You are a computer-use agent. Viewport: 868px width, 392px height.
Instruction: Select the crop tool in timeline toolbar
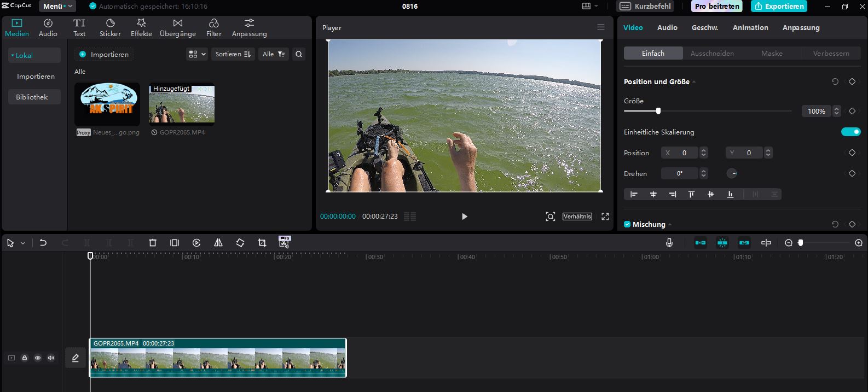[262, 243]
